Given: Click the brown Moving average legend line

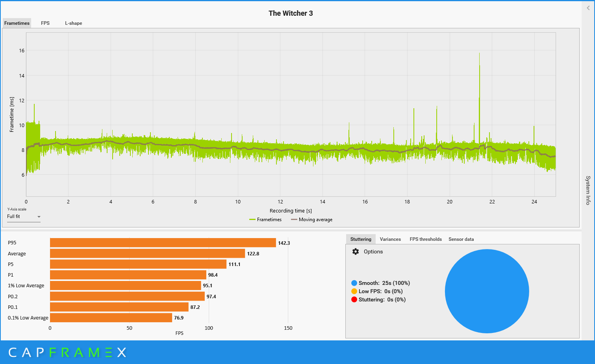Looking at the screenshot, I should pos(294,220).
